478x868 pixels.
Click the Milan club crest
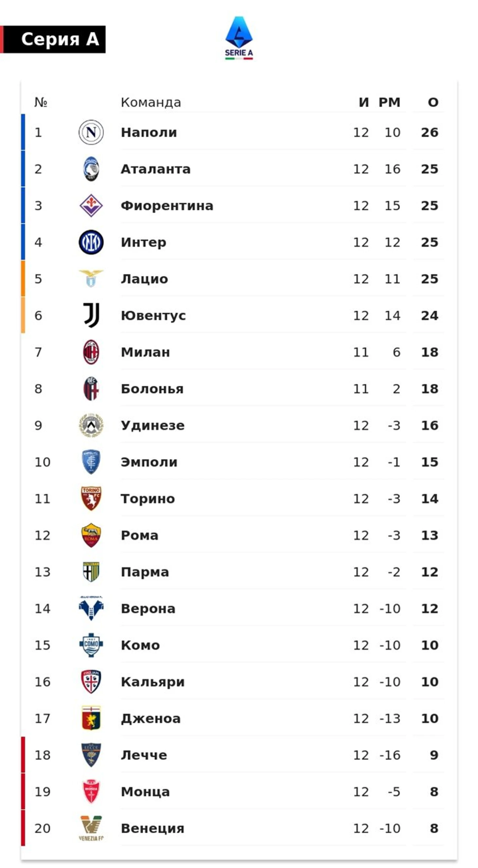point(91,352)
